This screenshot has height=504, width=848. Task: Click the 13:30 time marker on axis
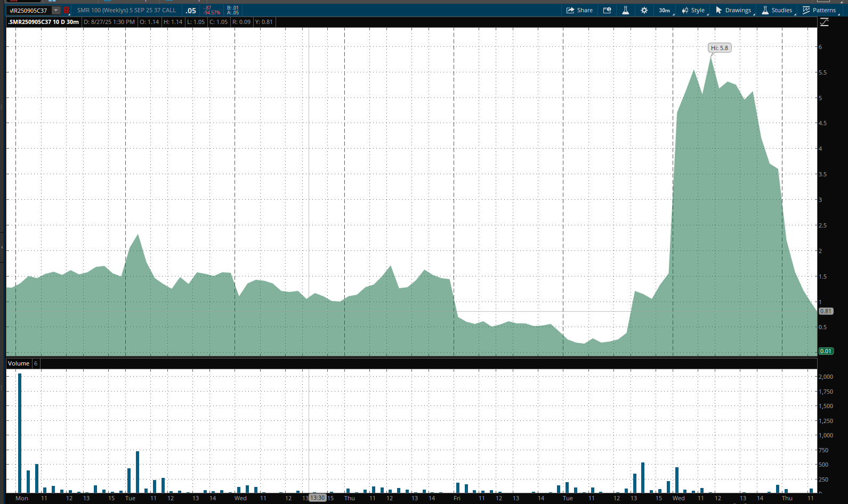point(318,498)
